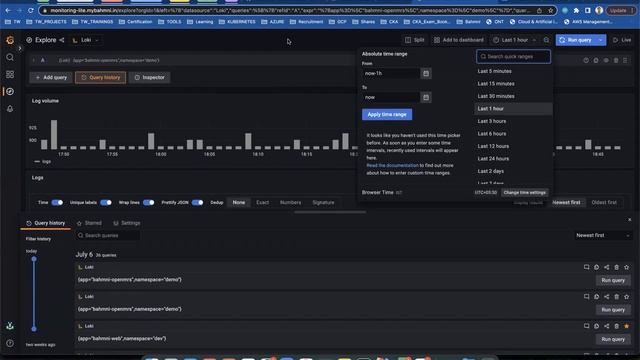640x360 pixels.
Task: Click the share icon next to Explore
Action: [x=62, y=40]
